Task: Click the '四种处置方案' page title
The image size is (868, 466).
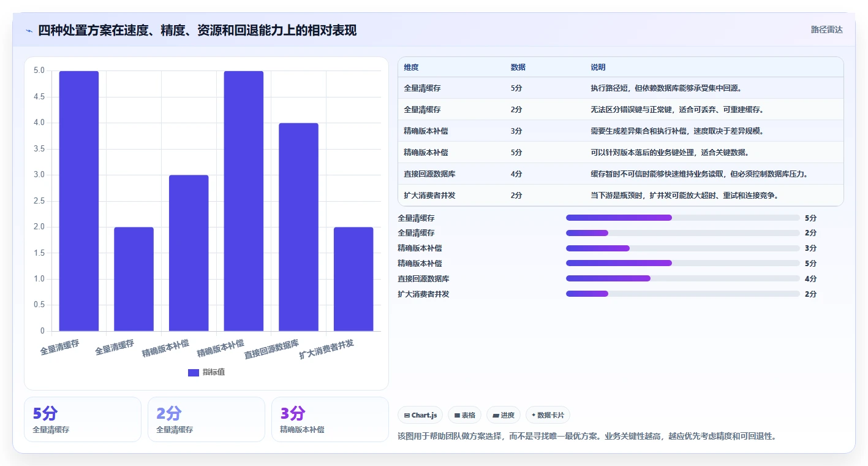Action: tap(197, 31)
